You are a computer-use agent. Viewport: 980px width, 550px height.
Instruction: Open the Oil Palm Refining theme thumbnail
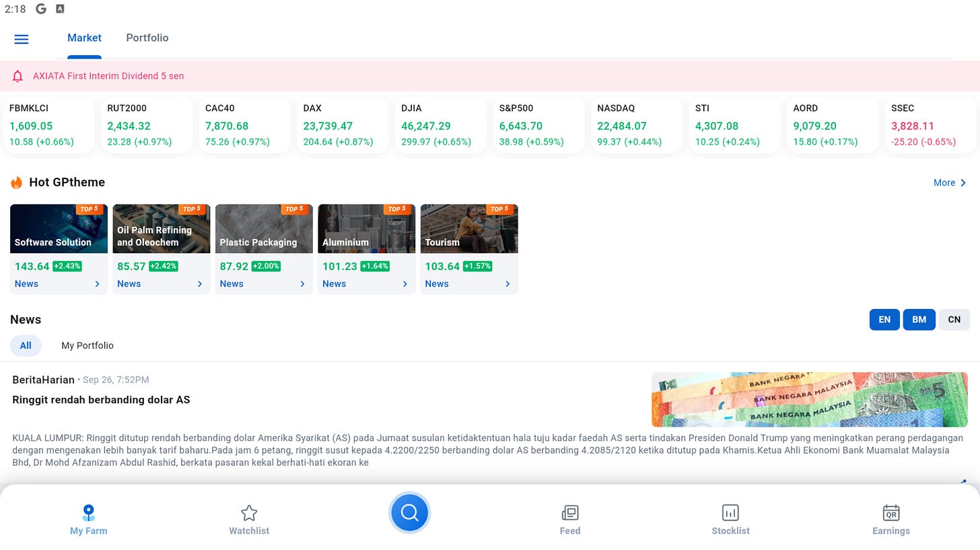(162, 229)
